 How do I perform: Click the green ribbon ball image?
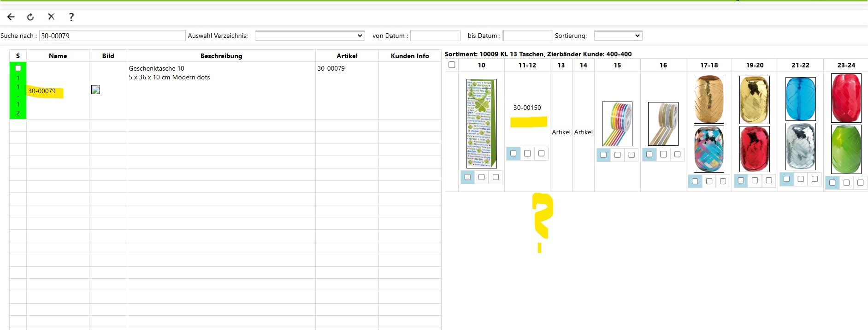point(846,149)
